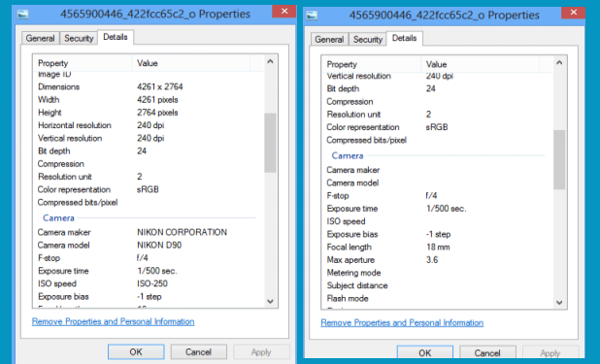The image size is (600, 364).
Task: Select the Exposure bias row in the right window
Action: pos(437,234)
